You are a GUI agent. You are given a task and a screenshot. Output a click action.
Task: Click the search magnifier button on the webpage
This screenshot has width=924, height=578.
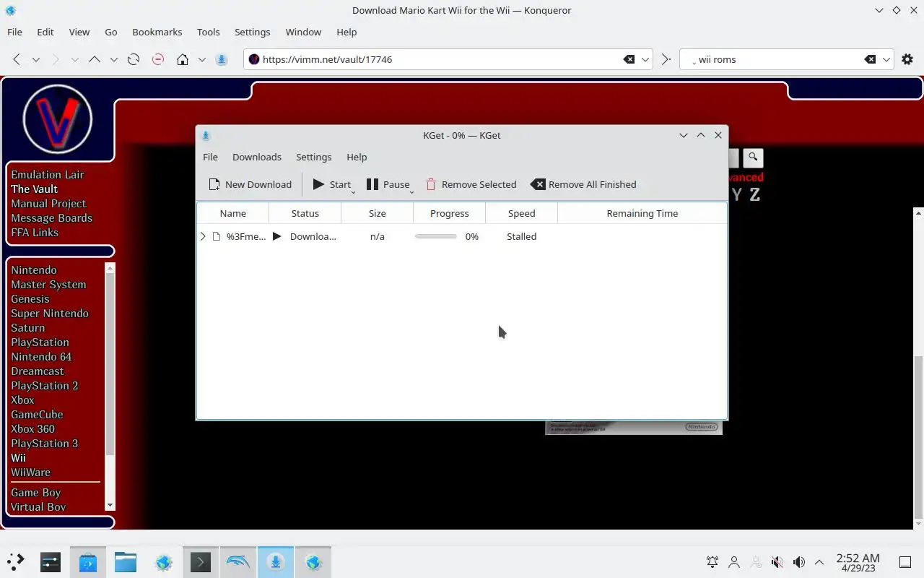click(x=753, y=158)
